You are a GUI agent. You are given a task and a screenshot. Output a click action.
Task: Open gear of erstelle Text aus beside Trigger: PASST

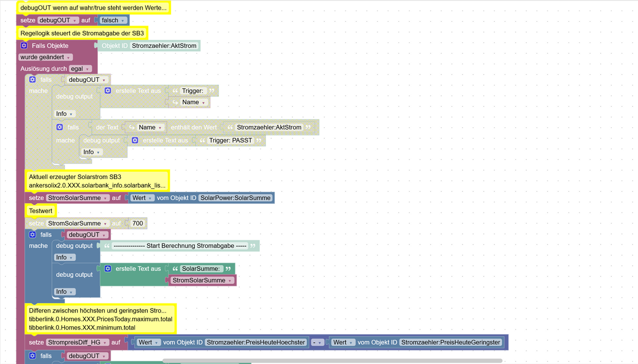click(135, 140)
